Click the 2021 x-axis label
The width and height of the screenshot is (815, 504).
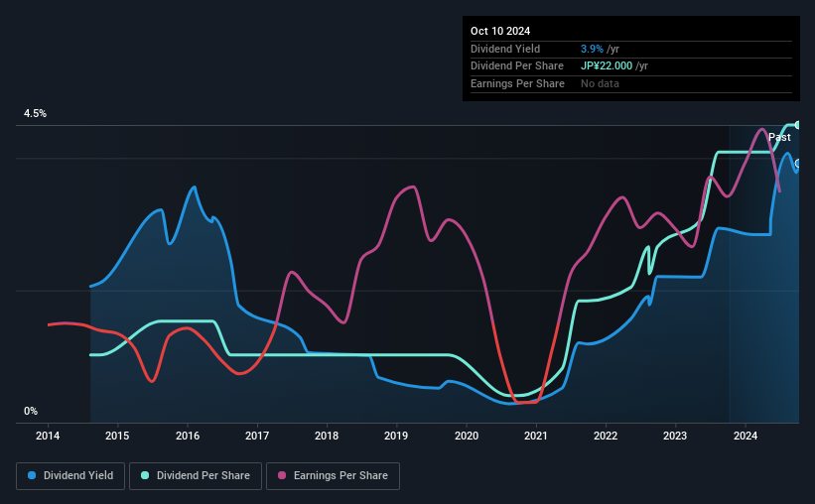[x=536, y=436]
